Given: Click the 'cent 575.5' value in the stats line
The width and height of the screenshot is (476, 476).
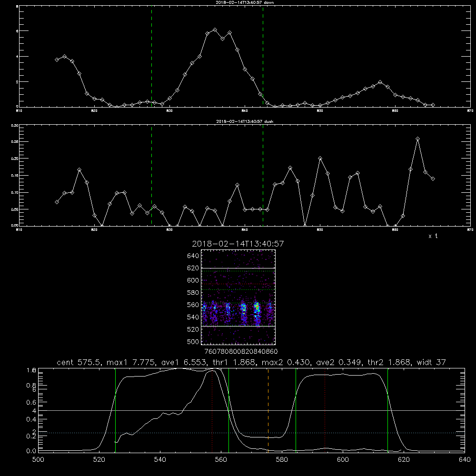Looking at the screenshot, I should pyautogui.click(x=80, y=362).
